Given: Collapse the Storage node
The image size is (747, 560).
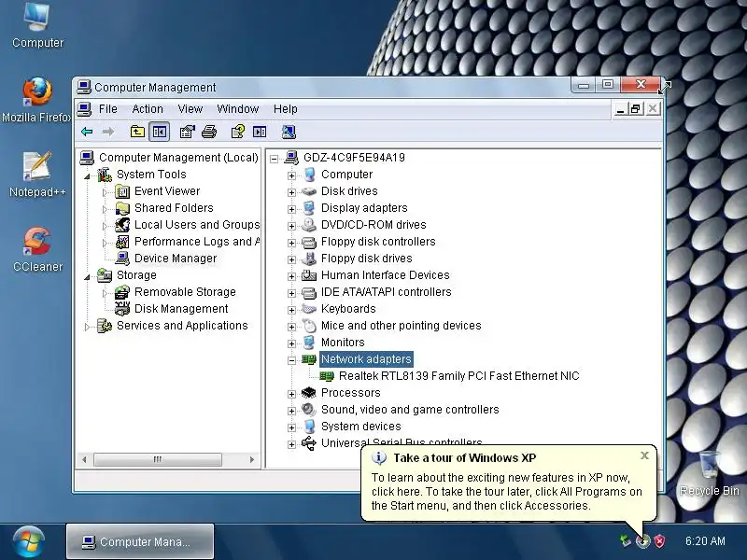Looking at the screenshot, I should pos(87,276).
